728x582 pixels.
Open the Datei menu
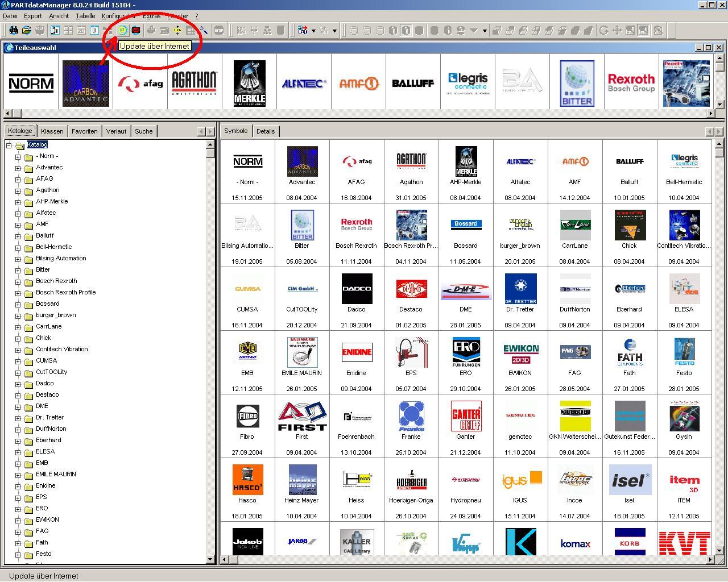pyautogui.click(x=10, y=16)
